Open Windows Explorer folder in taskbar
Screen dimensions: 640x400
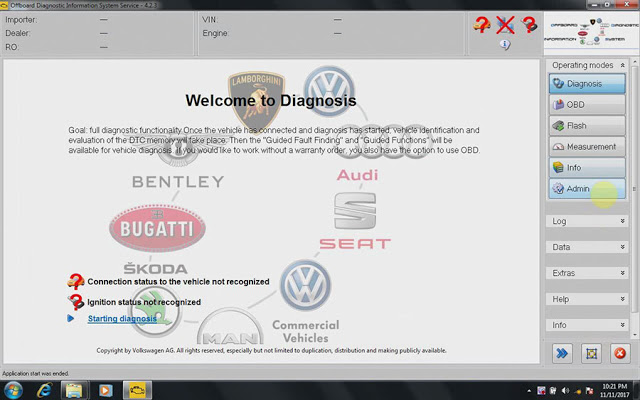tap(74, 391)
